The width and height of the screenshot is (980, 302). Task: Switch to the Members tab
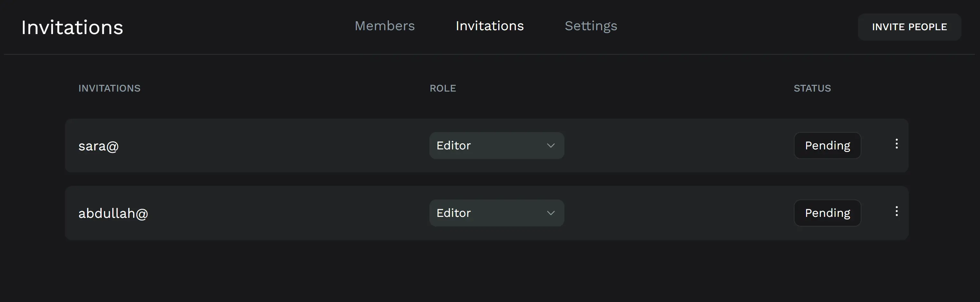[x=385, y=26]
